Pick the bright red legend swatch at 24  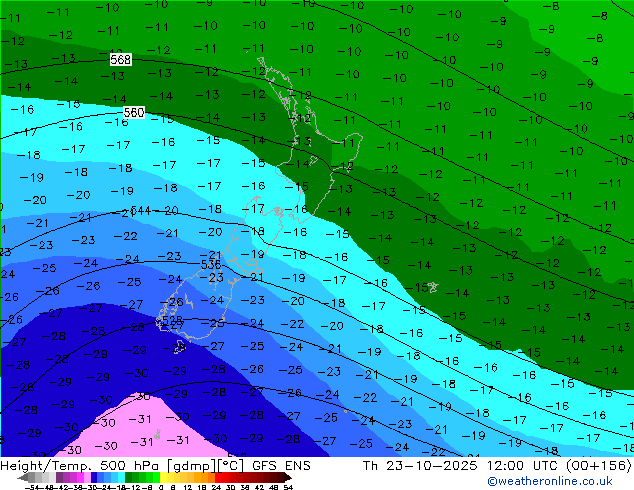pos(218,478)
